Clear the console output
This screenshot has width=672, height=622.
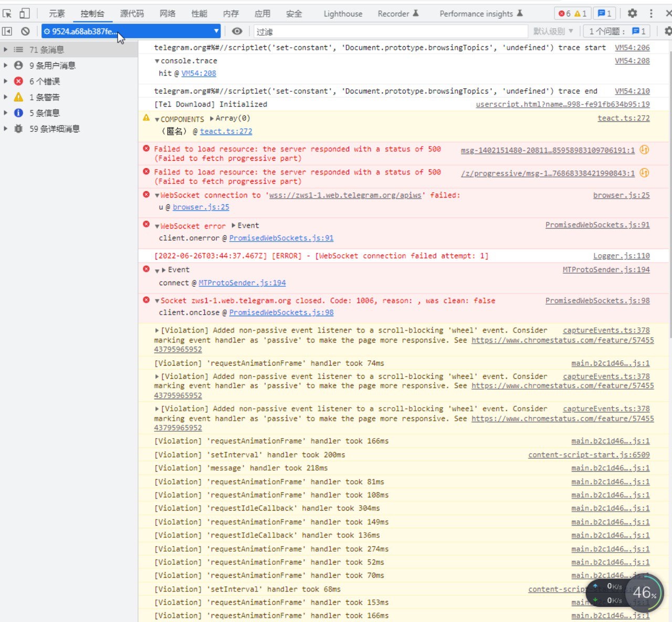pos(25,31)
